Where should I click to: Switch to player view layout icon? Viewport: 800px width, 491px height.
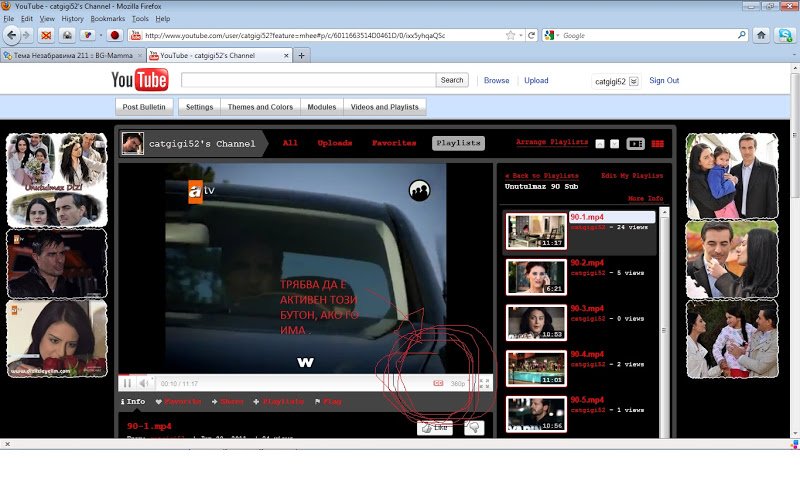tap(635, 144)
